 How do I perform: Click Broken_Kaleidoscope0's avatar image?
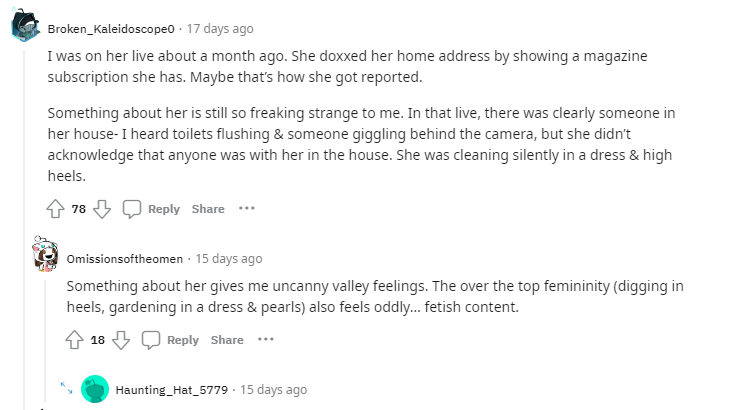(26, 27)
